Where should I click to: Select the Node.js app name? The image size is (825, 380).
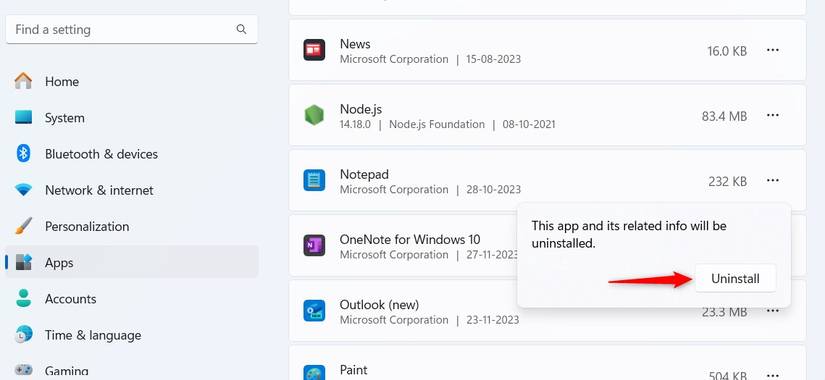coord(361,109)
